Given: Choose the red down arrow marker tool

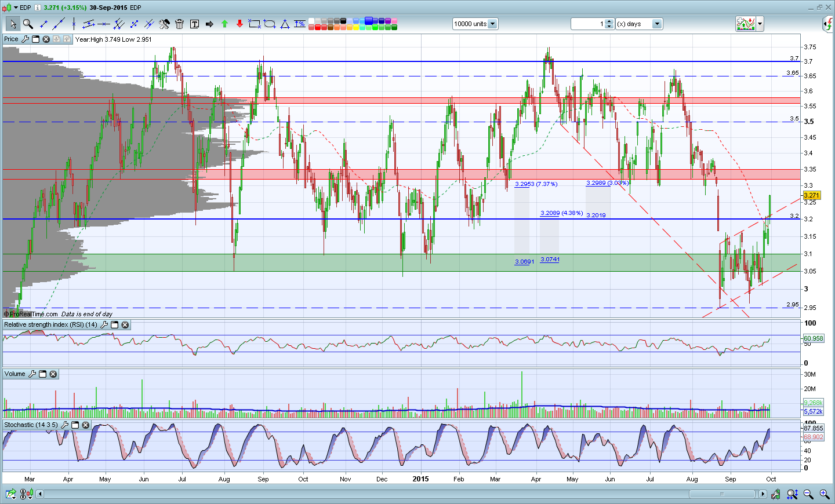Looking at the screenshot, I should click(x=239, y=24).
